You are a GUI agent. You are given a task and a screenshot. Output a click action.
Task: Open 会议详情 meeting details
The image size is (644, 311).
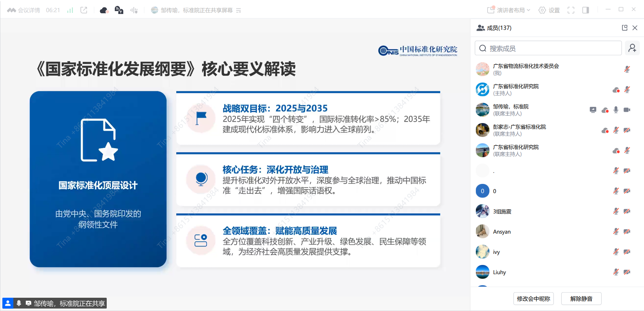(x=24, y=10)
